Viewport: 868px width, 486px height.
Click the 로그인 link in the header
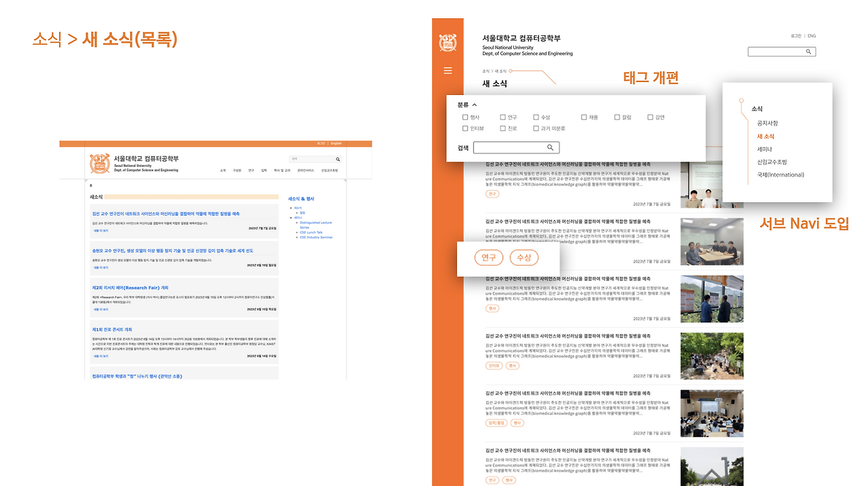795,35
